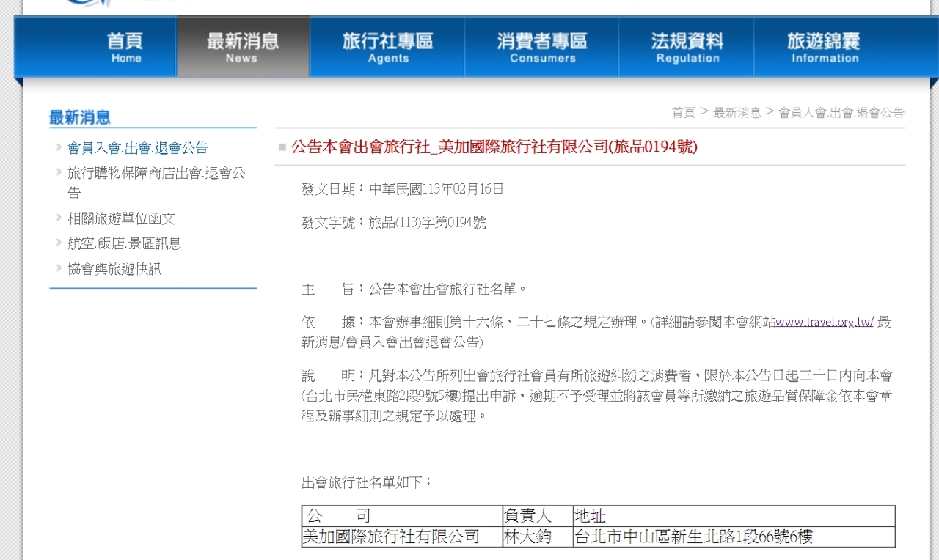Click the 發文字號 line
Viewport: 939px width, 560px height.
coord(394,223)
